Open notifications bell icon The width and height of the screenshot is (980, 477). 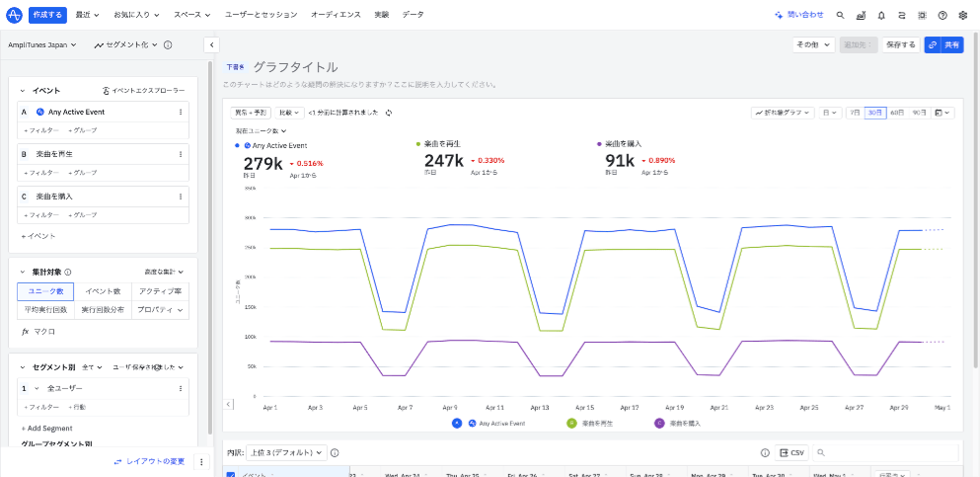click(880, 16)
